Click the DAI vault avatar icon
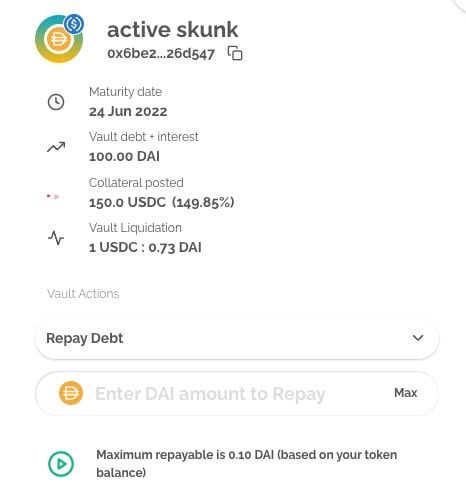The image size is (466, 502). [x=59, y=39]
